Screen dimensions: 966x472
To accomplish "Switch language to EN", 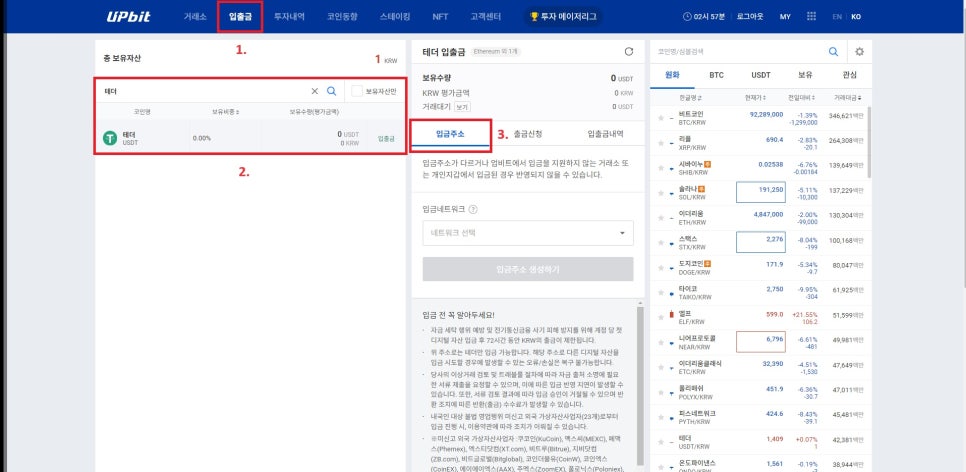I will tap(837, 17).
